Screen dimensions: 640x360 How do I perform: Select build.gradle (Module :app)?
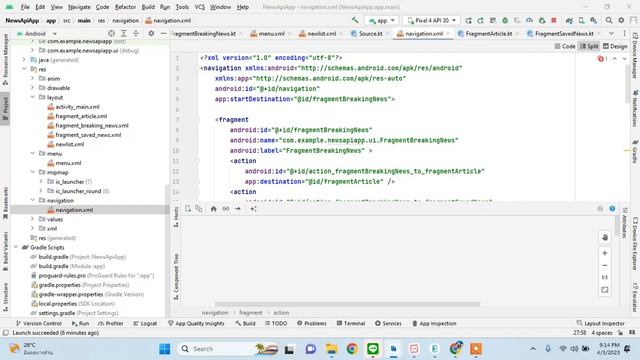pos(71,266)
